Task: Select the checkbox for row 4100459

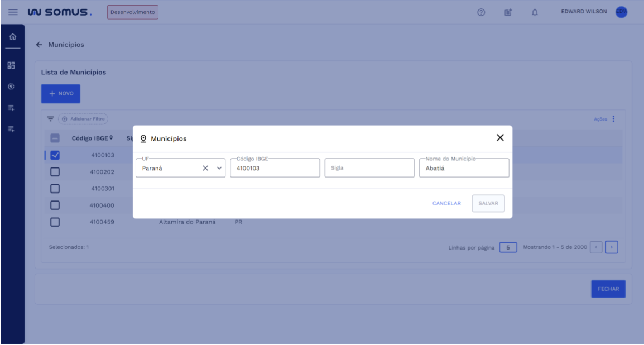Action: click(x=55, y=222)
